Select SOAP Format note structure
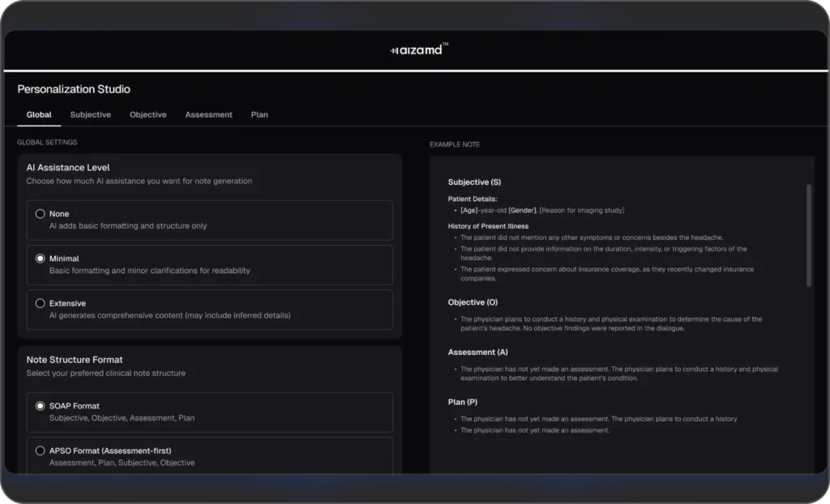The width and height of the screenshot is (830, 504). click(x=41, y=406)
